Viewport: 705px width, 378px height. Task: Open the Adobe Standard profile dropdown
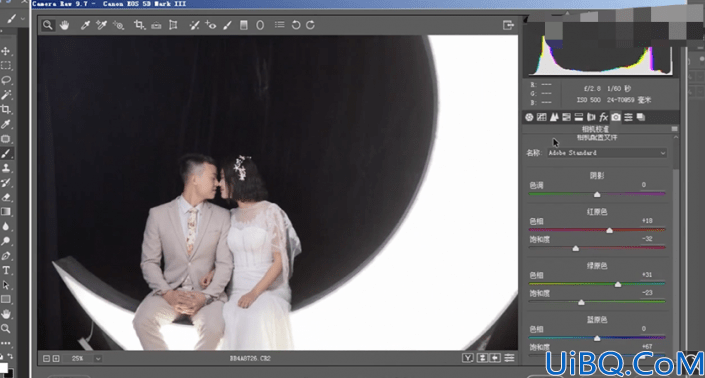pyautogui.click(x=607, y=153)
